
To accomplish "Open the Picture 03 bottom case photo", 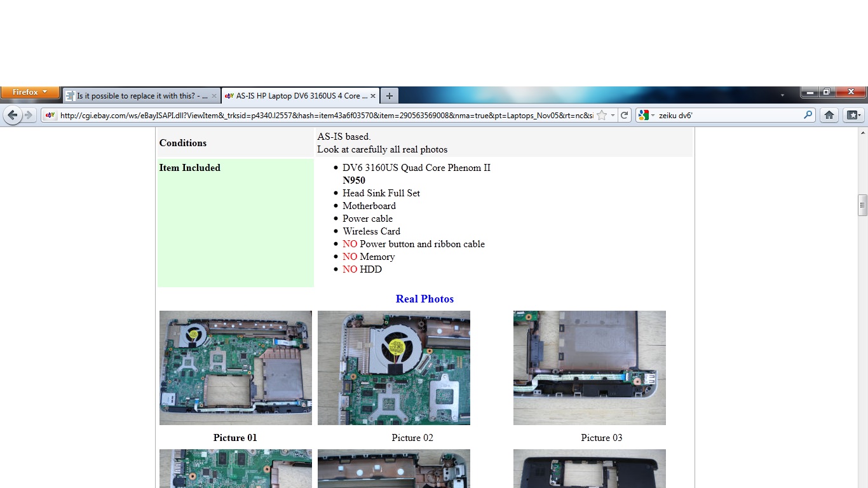I will click(x=590, y=368).
